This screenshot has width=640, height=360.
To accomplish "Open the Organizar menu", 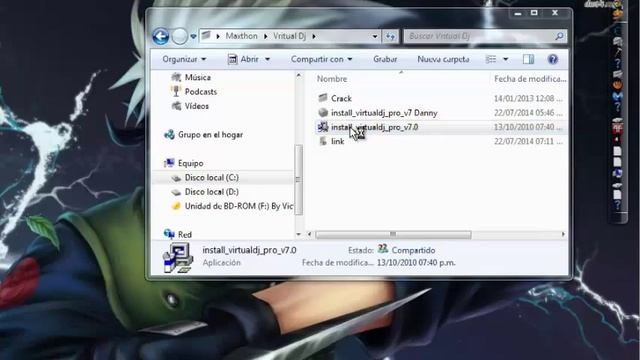I will [x=184, y=59].
